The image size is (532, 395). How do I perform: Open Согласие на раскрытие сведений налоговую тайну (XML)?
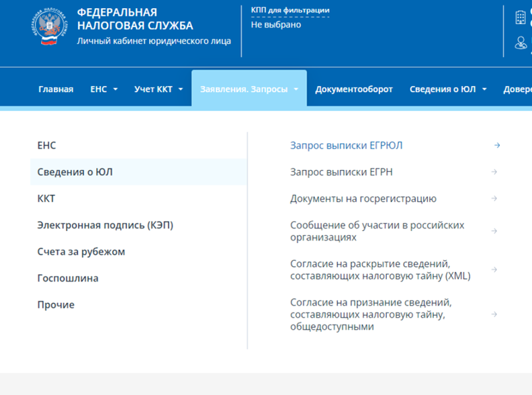[x=380, y=269]
